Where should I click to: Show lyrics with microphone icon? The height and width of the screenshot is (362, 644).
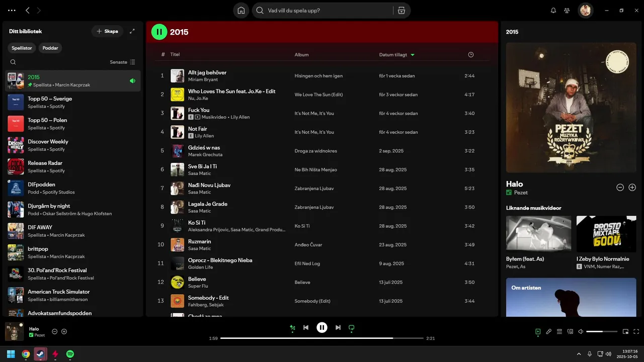pyautogui.click(x=549, y=332)
